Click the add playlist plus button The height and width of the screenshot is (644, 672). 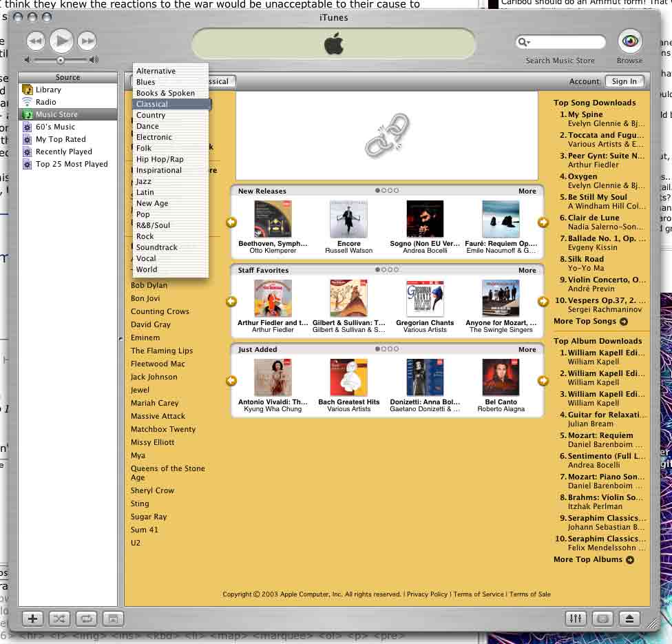click(x=32, y=619)
